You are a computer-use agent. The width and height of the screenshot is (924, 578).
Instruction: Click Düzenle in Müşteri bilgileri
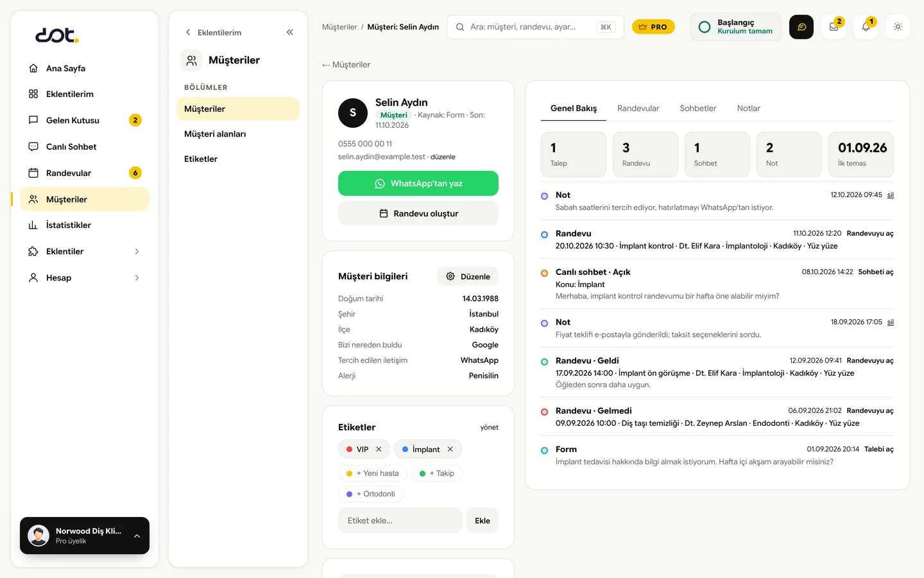tap(468, 277)
